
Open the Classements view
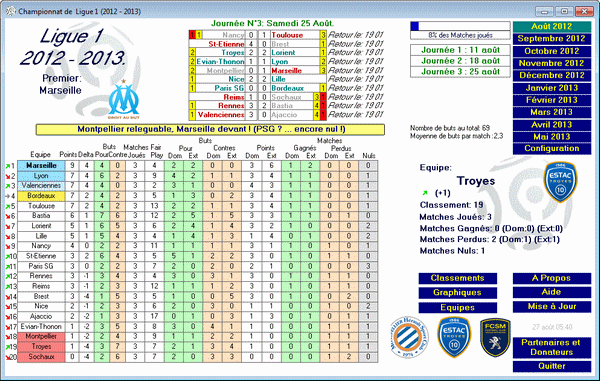click(x=458, y=278)
